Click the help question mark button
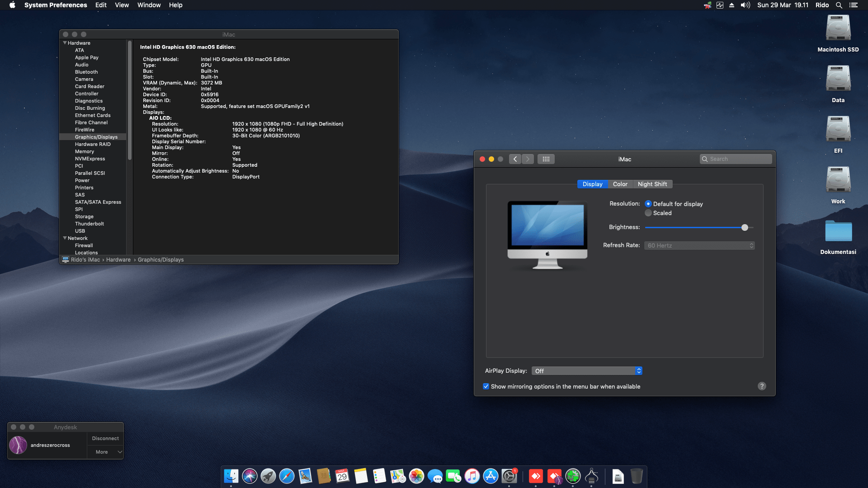The width and height of the screenshot is (868, 488). (x=762, y=386)
